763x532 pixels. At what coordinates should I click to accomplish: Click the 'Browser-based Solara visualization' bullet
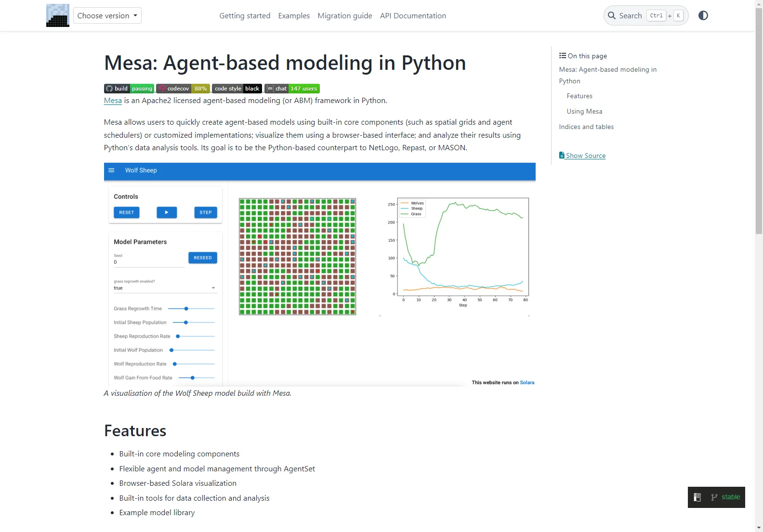tap(178, 483)
